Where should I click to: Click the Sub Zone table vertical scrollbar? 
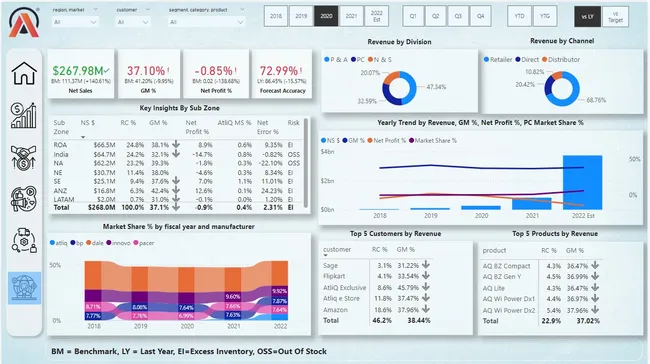click(306, 163)
